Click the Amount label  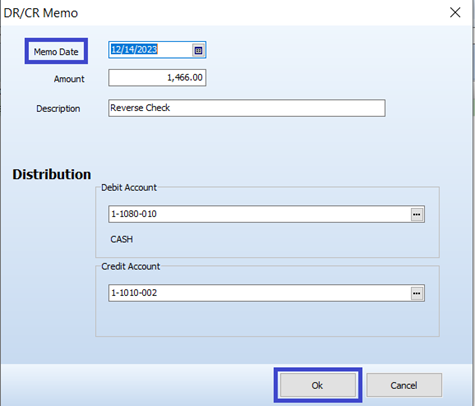click(69, 79)
